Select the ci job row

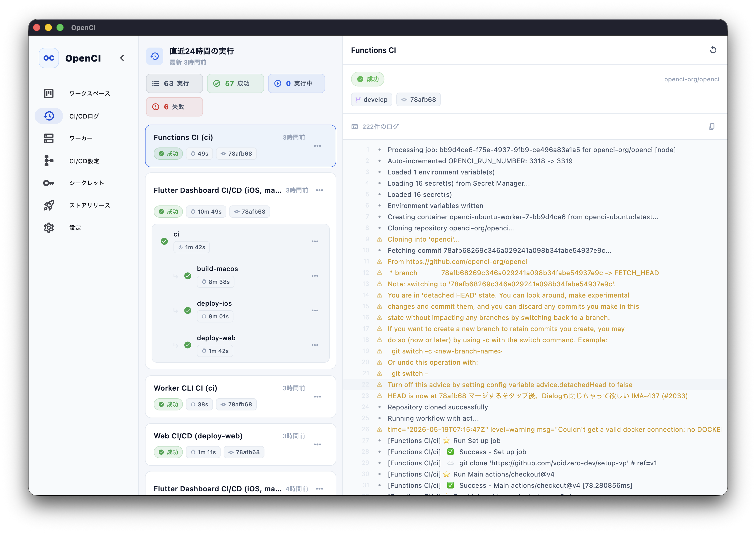241,241
